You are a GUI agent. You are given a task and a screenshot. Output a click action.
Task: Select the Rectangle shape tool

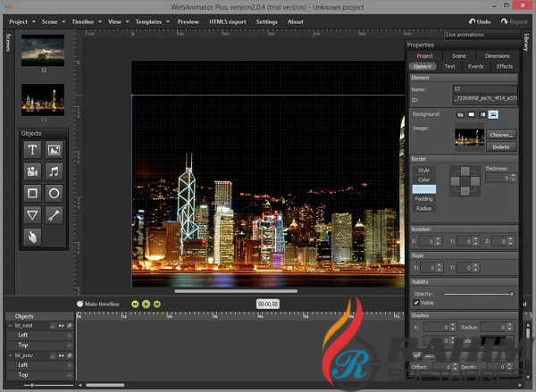32,193
